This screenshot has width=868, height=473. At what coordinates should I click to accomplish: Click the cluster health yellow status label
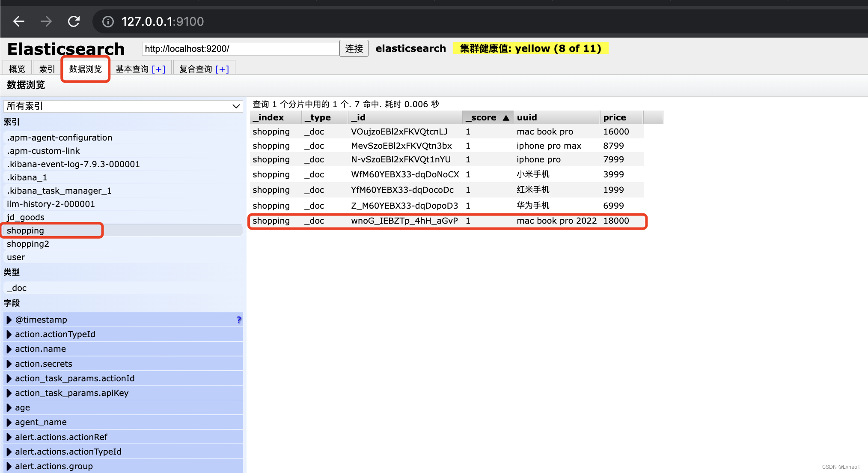coord(531,48)
